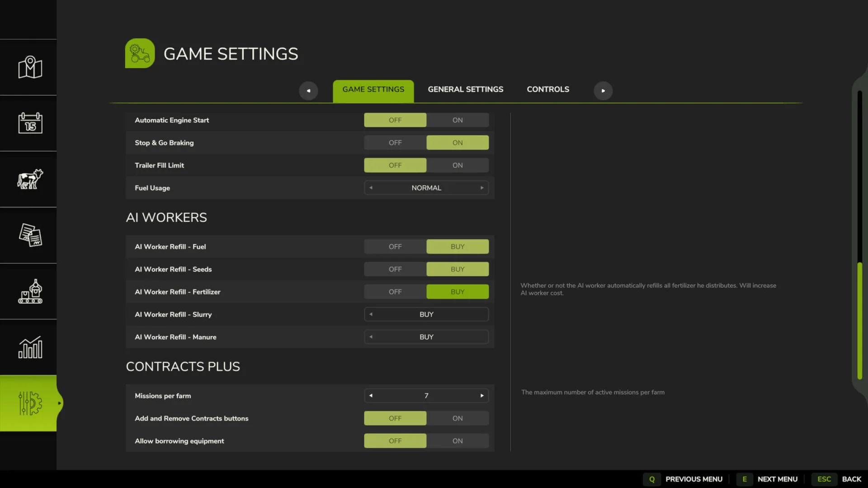This screenshot has height=488, width=868.
Task: Select the statistics bar-chart icon
Action: tap(29, 347)
